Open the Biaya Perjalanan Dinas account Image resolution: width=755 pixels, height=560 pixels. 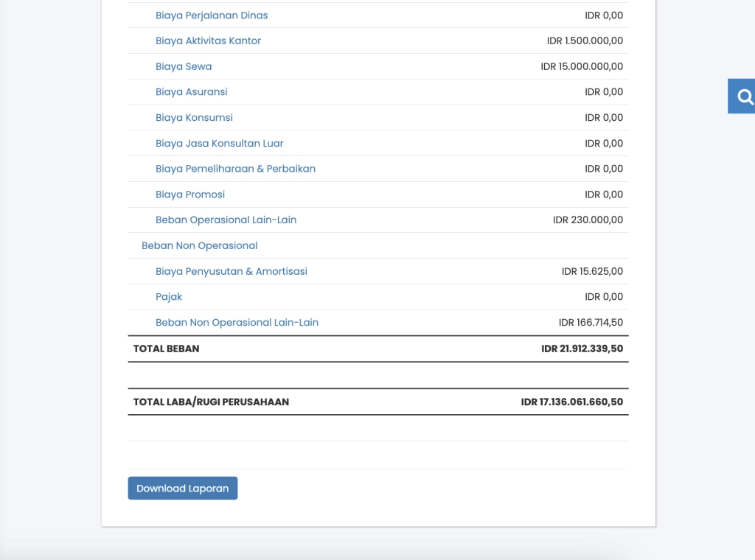(x=212, y=15)
